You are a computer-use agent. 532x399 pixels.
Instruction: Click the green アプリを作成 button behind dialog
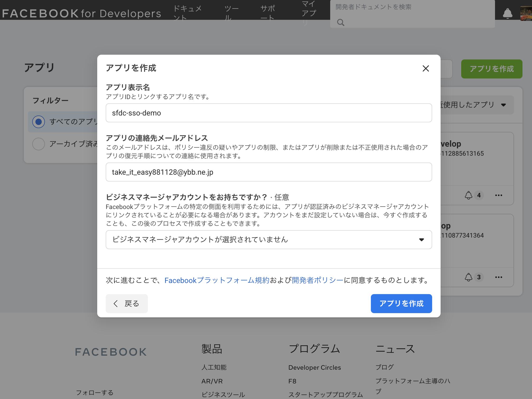[492, 69]
